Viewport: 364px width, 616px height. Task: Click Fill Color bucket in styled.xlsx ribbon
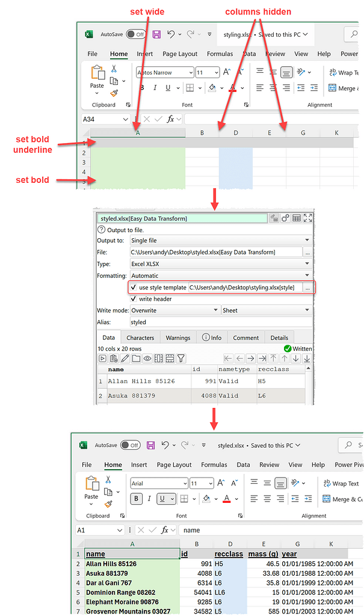coord(206,499)
